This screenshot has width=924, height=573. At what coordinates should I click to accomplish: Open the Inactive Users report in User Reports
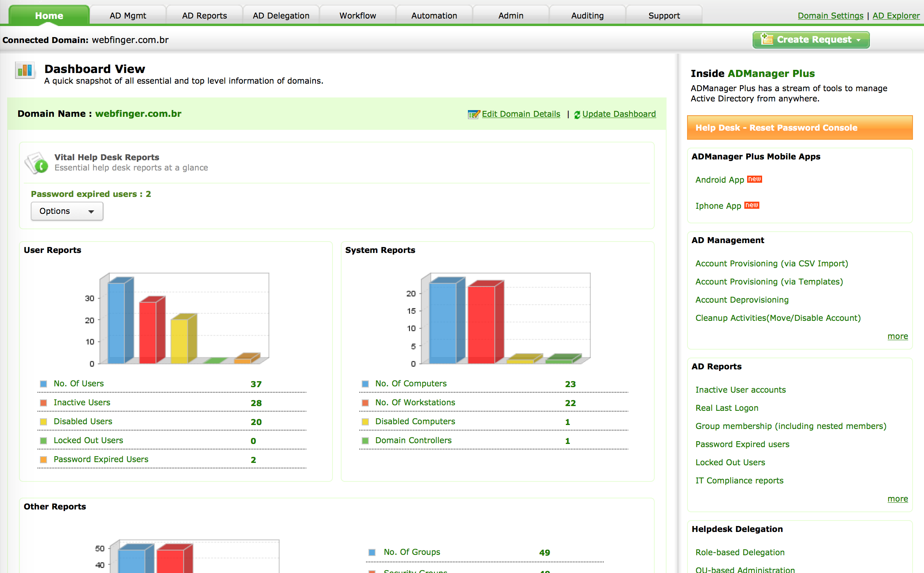(x=82, y=403)
